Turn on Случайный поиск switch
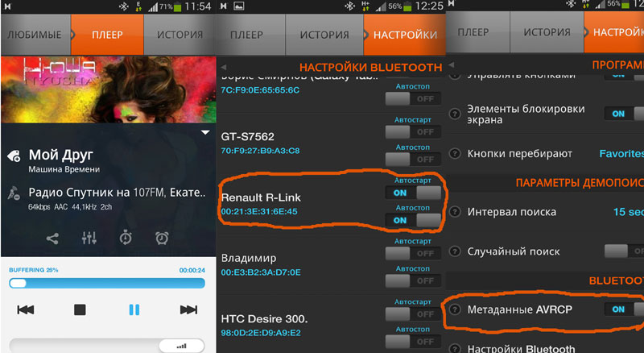This screenshot has width=644, height=353. pos(625,251)
